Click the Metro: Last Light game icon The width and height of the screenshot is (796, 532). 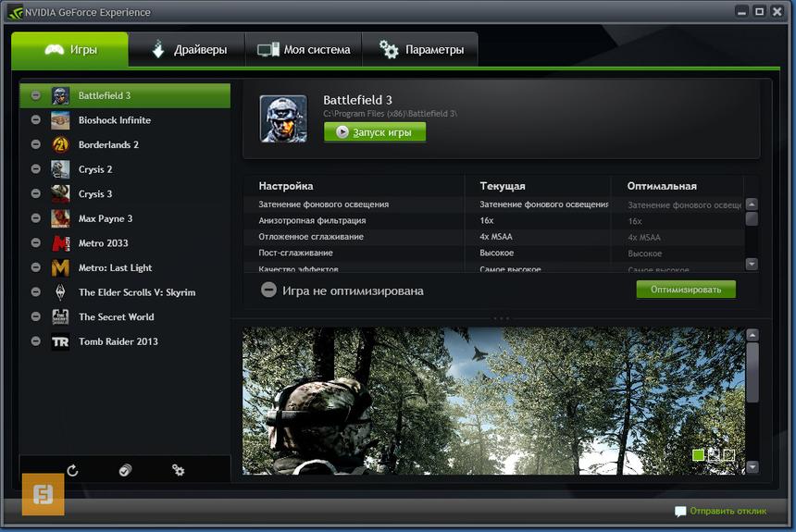point(60,268)
